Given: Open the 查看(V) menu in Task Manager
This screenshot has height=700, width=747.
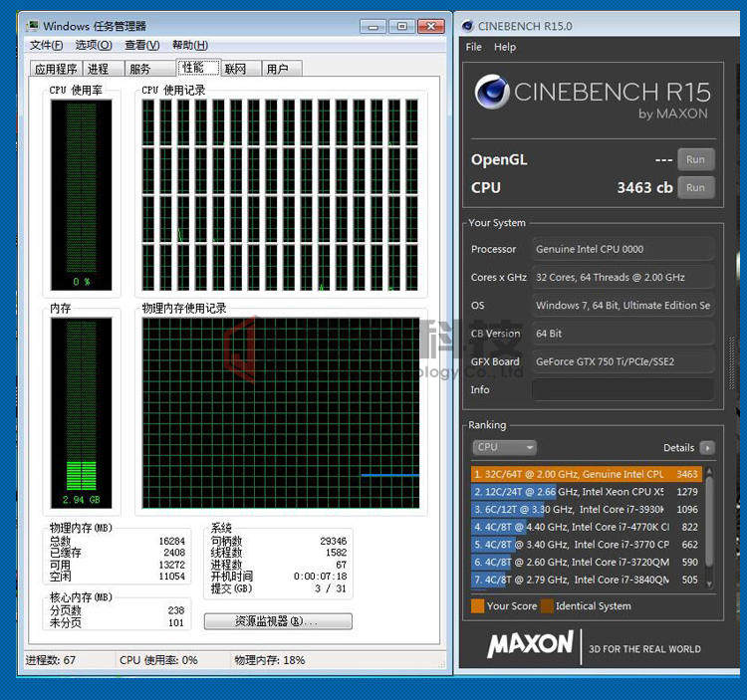Looking at the screenshot, I should coord(142,45).
